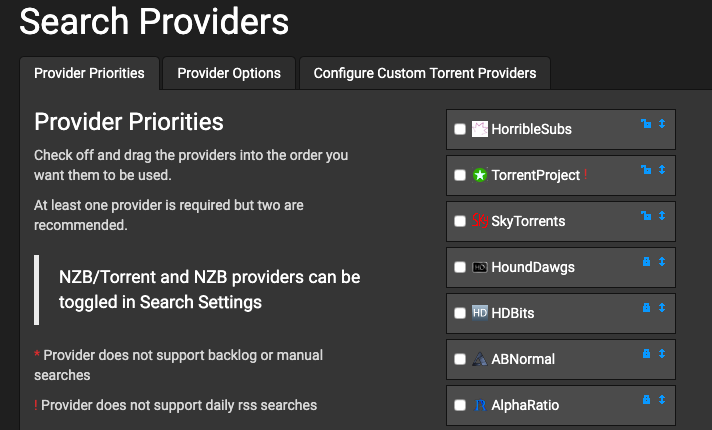Click the AlphaRatio blue logo icon
The height and width of the screenshot is (430, 712).
[x=480, y=405]
